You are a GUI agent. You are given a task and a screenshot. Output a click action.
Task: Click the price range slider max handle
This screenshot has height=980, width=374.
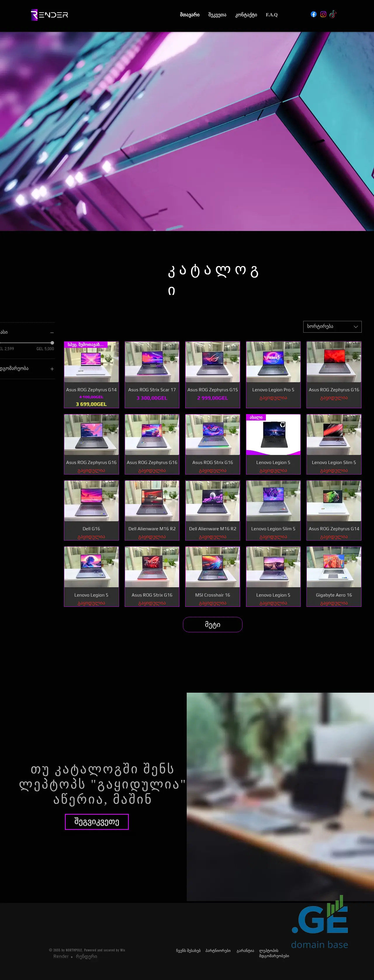[52, 343]
